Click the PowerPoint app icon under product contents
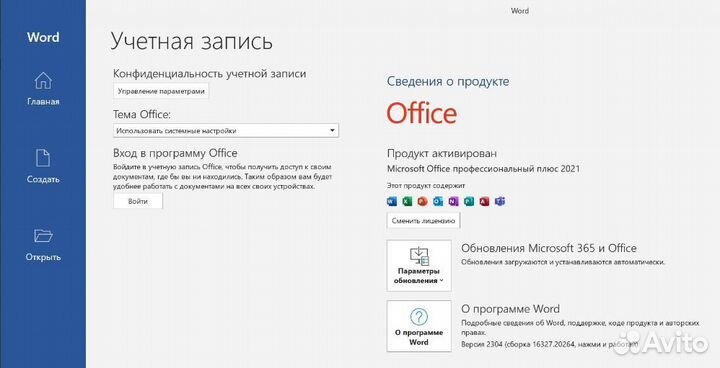720x368 pixels. [x=422, y=201]
